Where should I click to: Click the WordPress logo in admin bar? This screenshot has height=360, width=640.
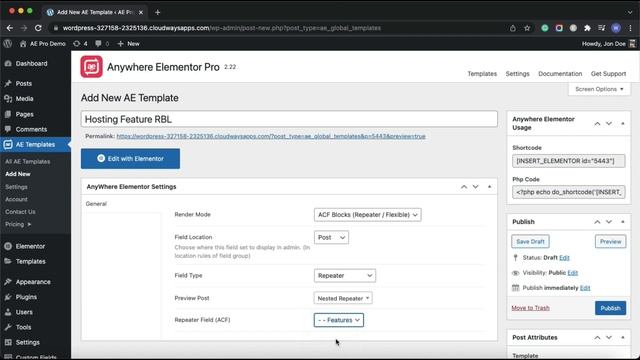pos(8,44)
